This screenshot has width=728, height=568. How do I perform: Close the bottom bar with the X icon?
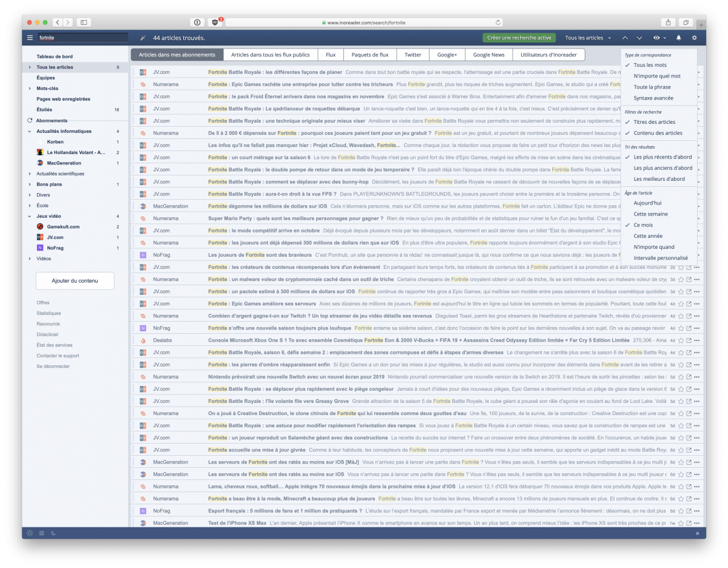click(x=697, y=533)
